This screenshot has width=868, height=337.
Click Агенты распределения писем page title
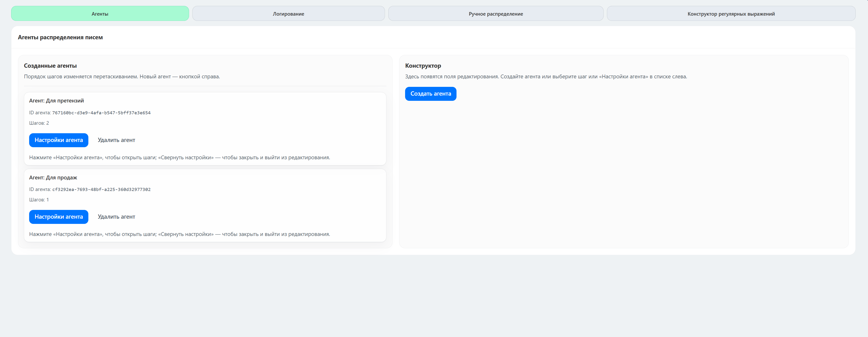click(x=60, y=37)
